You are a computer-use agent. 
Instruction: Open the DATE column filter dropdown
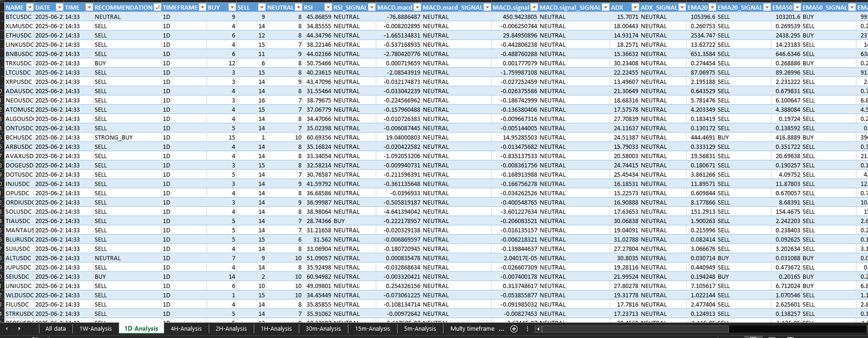coord(59,8)
